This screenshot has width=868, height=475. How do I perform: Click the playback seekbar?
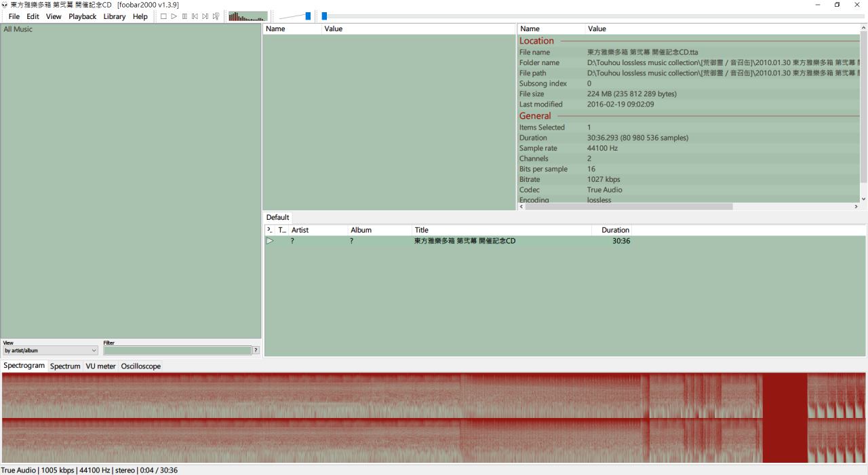click(593, 16)
